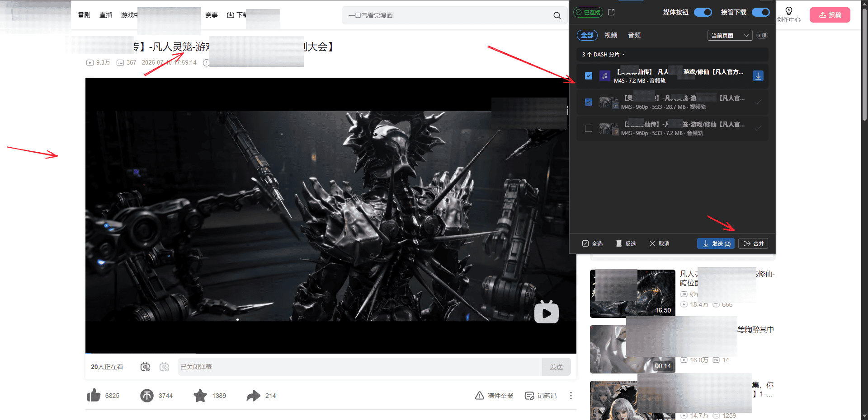The image size is (868, 420).
Task: Switch to the 全部 tab
Action: [x=587, y=35]
